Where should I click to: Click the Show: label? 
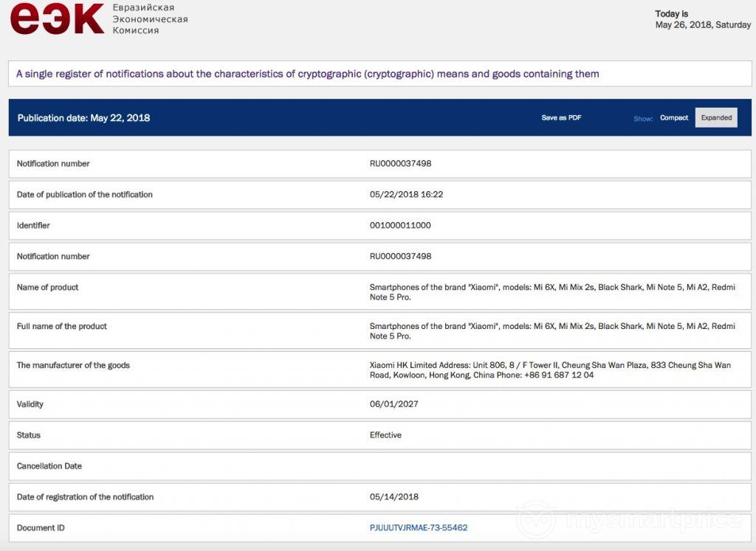click(643, 119)
